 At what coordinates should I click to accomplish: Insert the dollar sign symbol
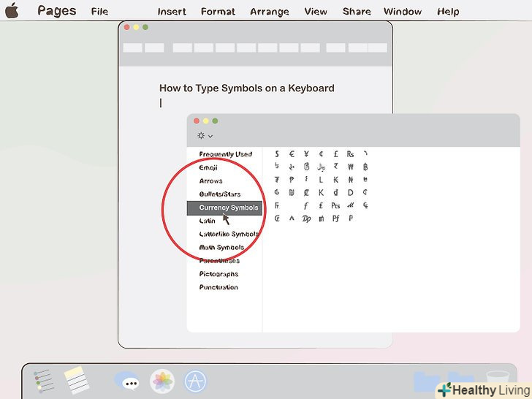277,154
